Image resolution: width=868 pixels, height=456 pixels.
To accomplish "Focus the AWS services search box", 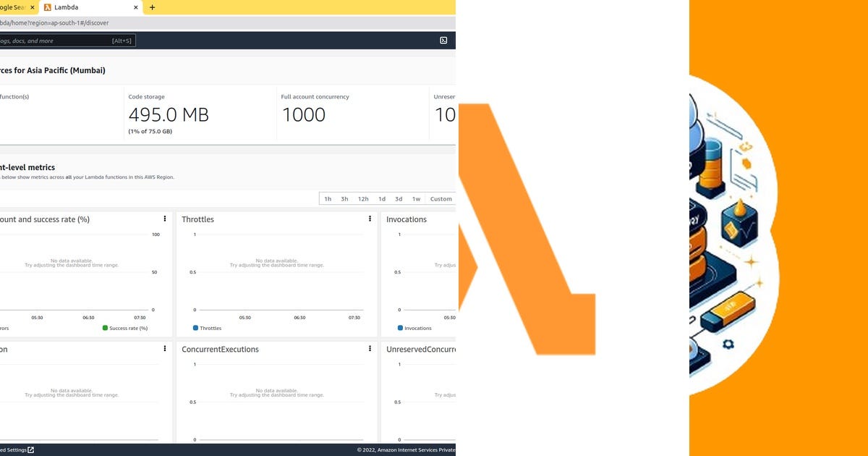I will click(67, 41).
